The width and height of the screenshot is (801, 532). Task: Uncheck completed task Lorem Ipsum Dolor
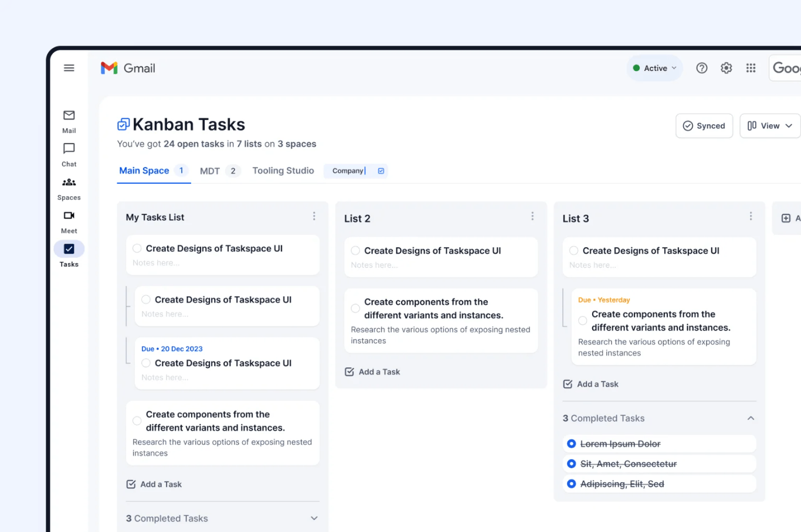(572, 444)
